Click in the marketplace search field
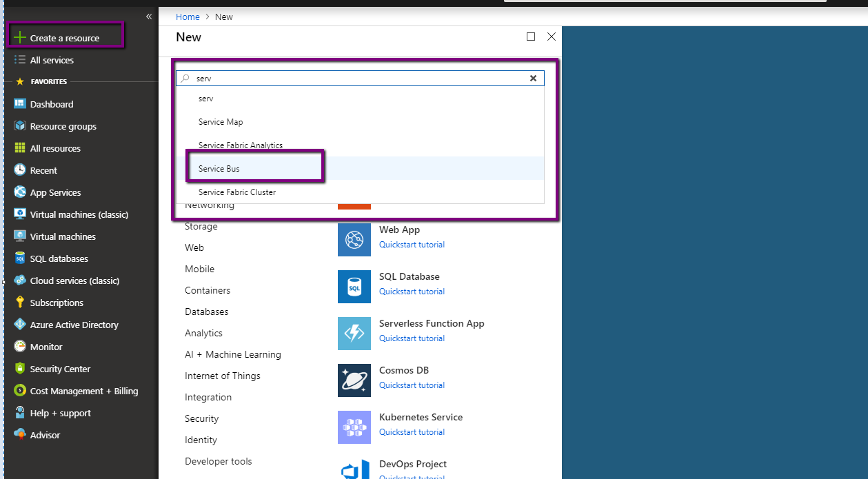This screenshot has height=479, width=868. pyautogui.click(x=359, y=79)
